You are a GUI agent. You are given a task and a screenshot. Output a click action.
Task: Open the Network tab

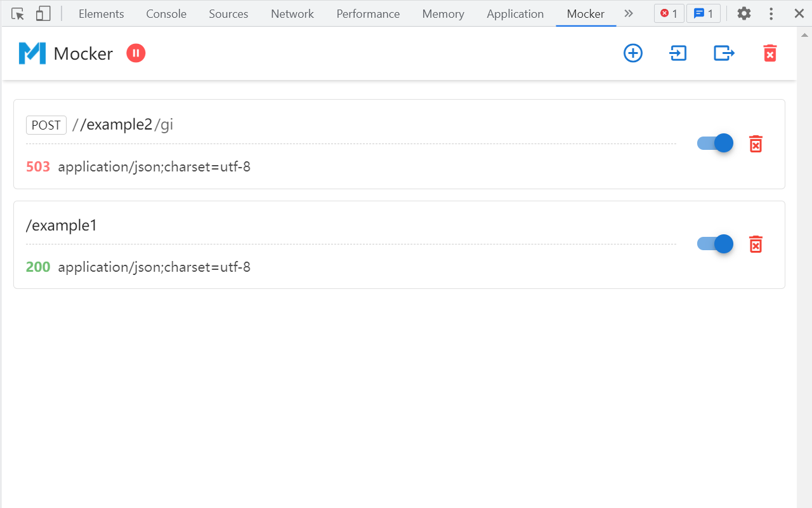coord(292,13)
